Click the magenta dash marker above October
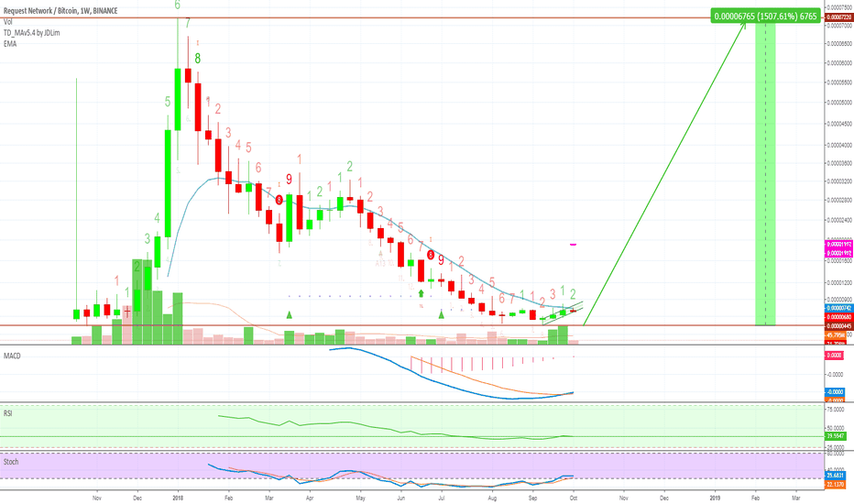Screen dimensions: 854x504 coord(573,245)
